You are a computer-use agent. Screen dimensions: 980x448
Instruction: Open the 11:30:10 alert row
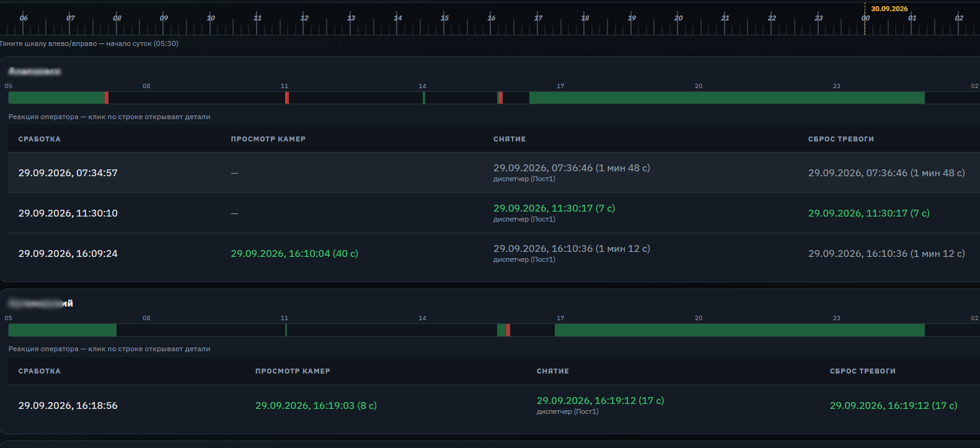click(x=494, y=213)
